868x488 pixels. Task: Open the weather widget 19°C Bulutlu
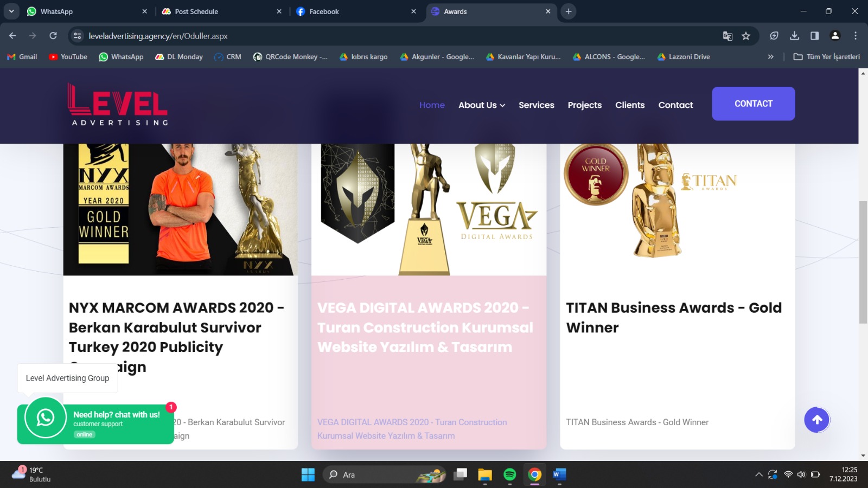(31, 475)
